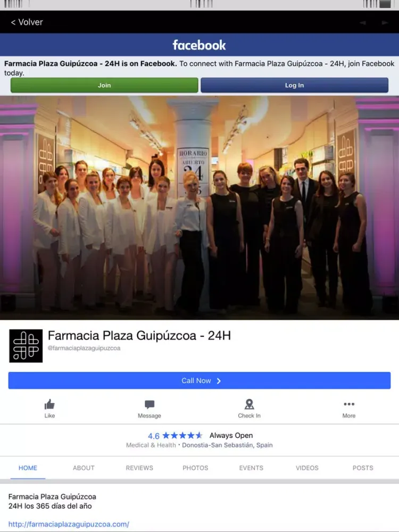Image resolution: width=399 pixels, height=532 pixels.
Task: Open the VIDEOS tab
Action: (x=307, y=468)
